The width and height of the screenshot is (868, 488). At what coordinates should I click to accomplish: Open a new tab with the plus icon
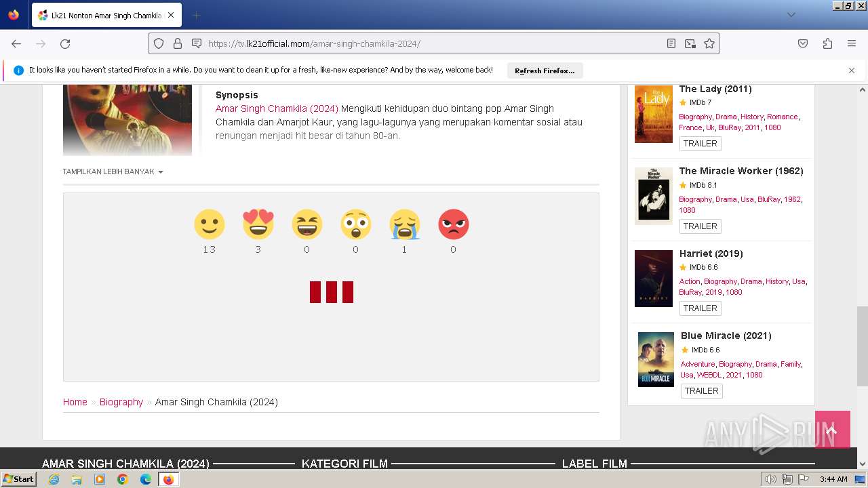click(196, 15)
